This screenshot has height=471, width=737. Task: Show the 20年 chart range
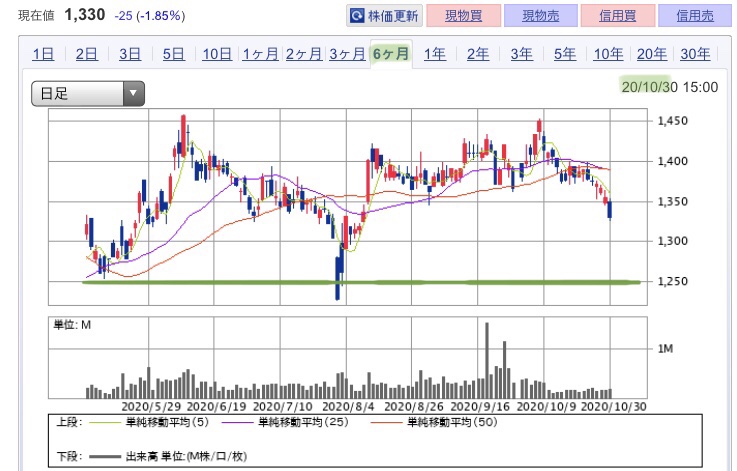(x=652, y=54)
